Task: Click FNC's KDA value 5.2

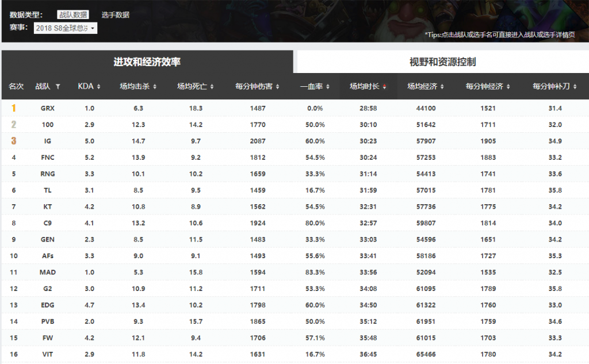Action: click(x=89, y=158)
